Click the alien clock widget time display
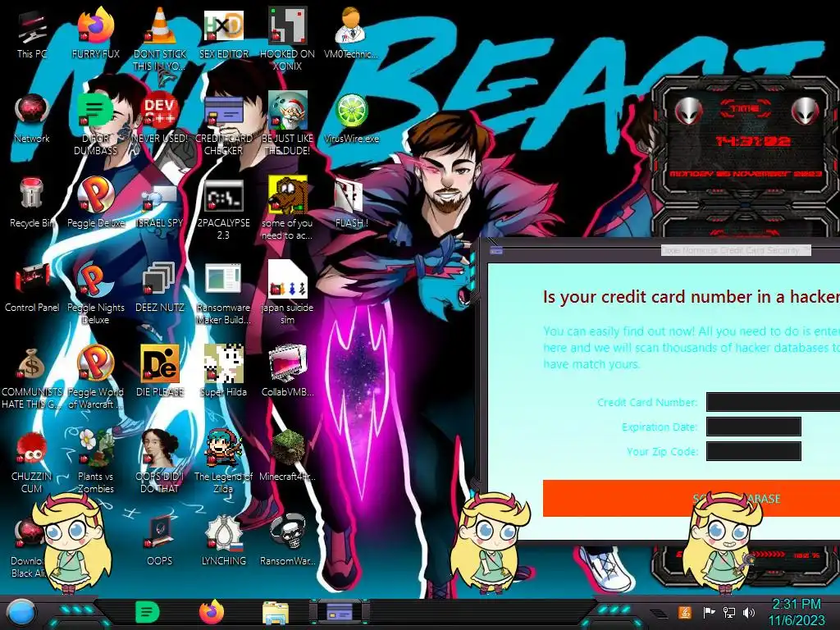Viewport: 840px width, 630px height. 753,141
